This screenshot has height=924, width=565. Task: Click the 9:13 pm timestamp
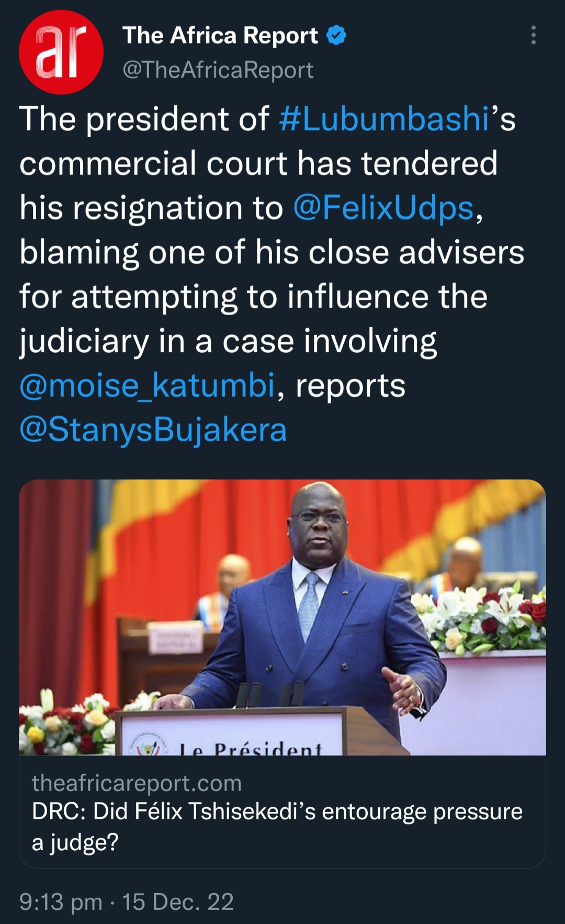point(61,902)
